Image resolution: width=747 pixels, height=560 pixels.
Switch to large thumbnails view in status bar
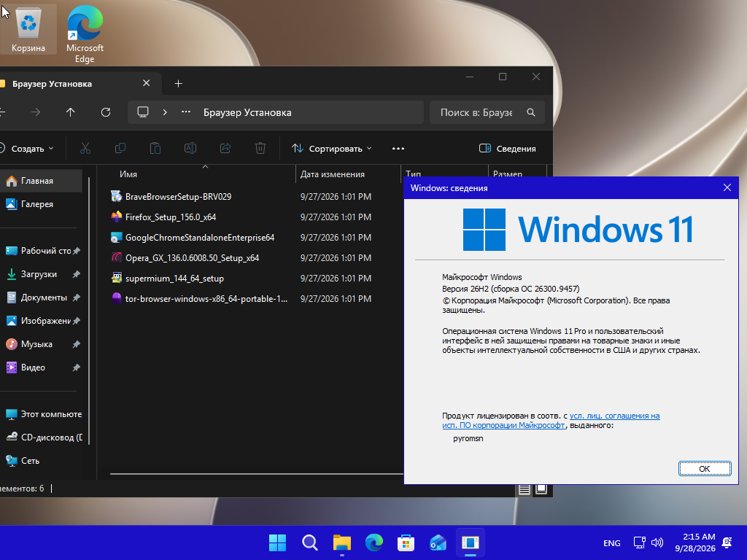541,489
